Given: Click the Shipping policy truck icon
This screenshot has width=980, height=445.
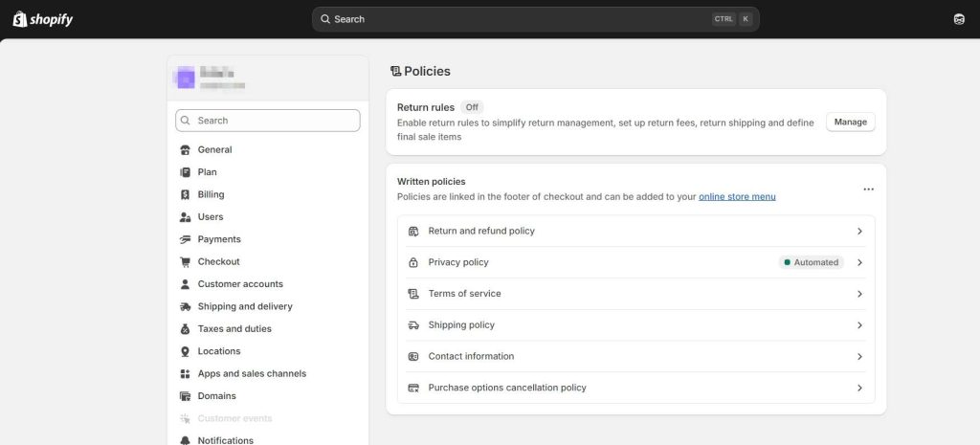Looking at the screenshot, I should point(413,325).
